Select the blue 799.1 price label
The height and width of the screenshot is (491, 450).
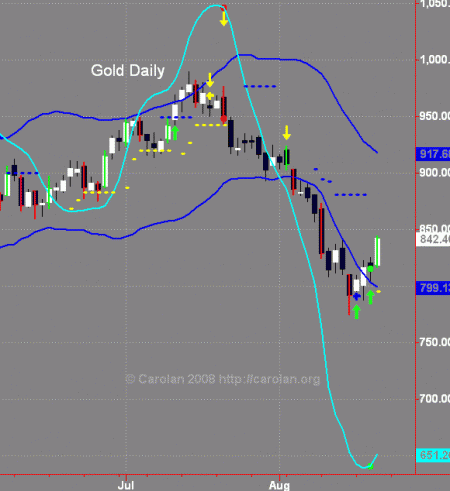(x=433, y=288)
